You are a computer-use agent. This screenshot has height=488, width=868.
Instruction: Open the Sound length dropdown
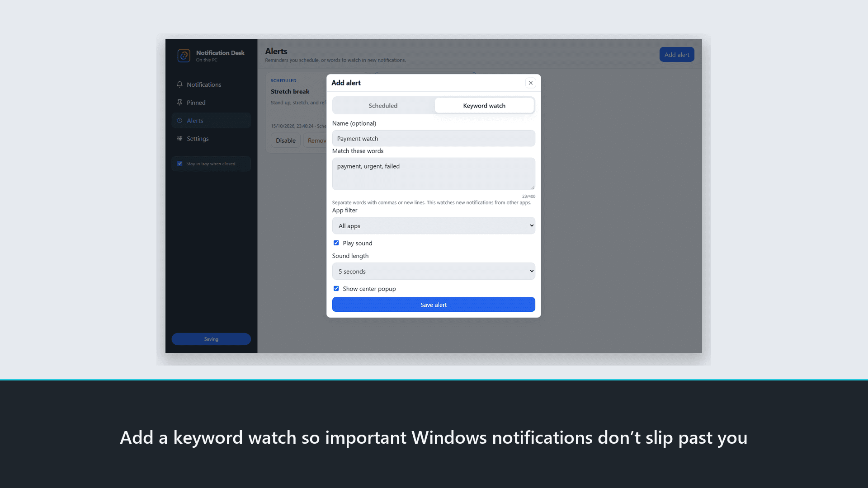click(x=434, y=272)
